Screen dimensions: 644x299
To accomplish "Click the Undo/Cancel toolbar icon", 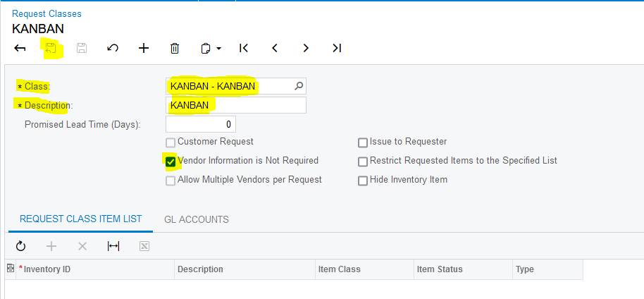I will (113, 49).
